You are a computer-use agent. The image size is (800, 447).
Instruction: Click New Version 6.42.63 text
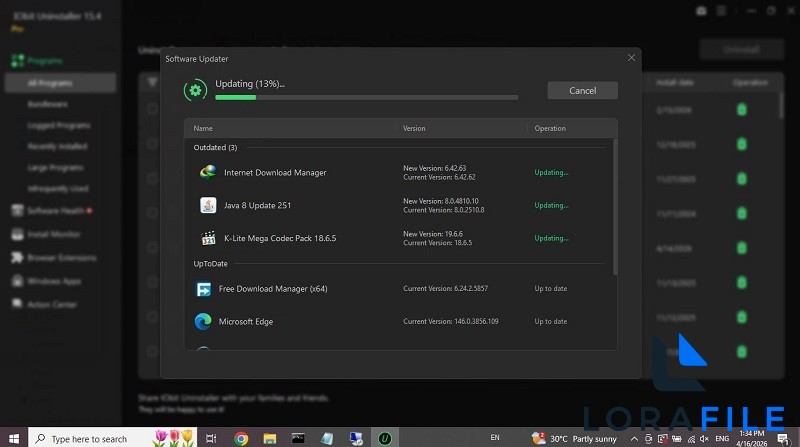coord(435,168)
